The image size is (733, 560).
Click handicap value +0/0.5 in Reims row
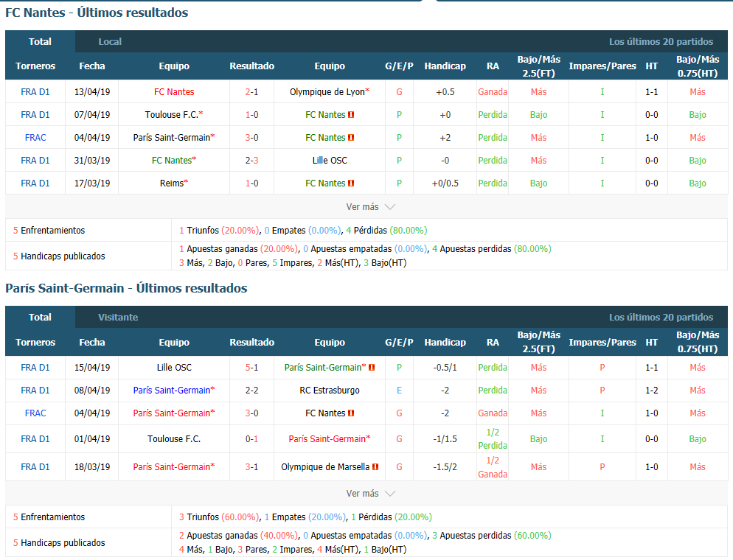445,183
